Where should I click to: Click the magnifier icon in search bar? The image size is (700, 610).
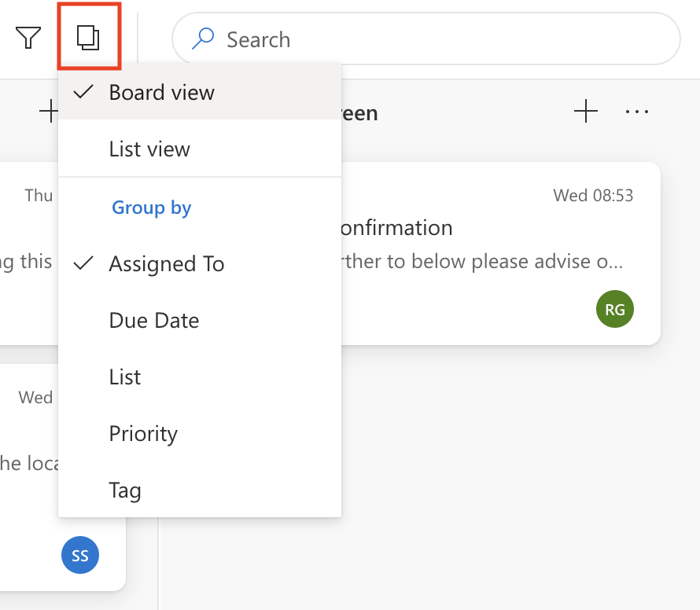click(203, 39)
